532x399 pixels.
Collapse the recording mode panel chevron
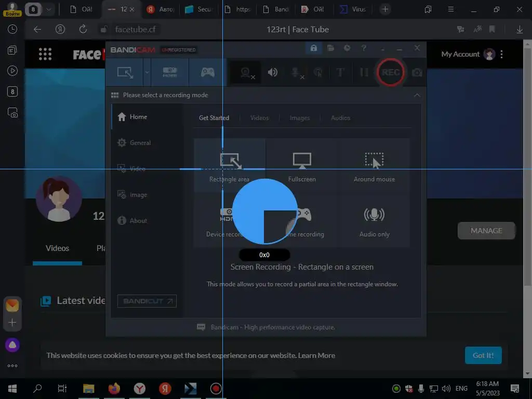point(417,96)
